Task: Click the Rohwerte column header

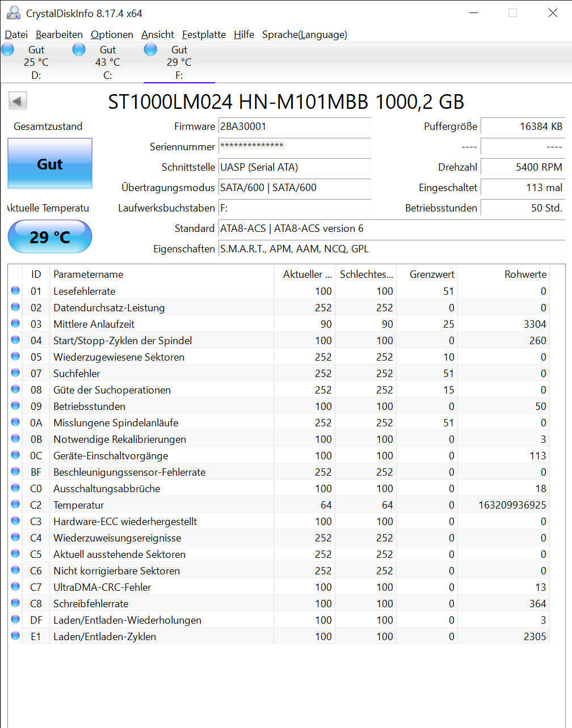Action: (x=504, y=274)
